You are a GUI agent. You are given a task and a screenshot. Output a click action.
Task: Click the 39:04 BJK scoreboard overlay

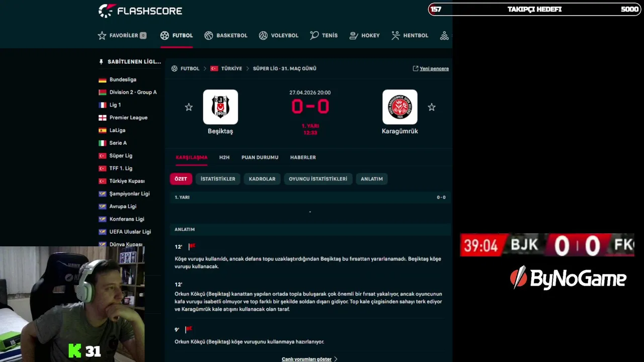tap(547, 245)
